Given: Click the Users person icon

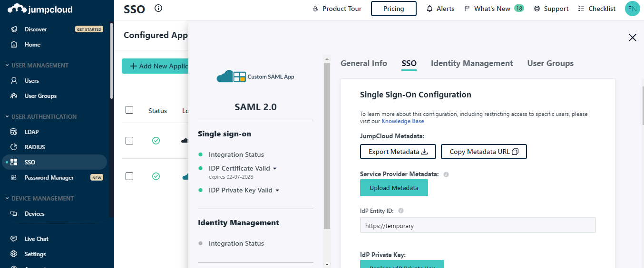Looking at the screenshot, I should click(14, 81).
